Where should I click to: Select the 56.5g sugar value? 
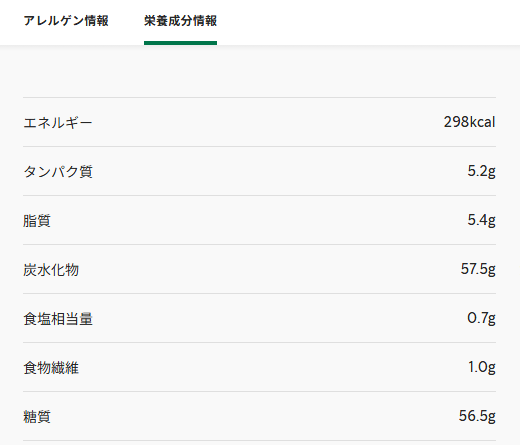[477, 416]
